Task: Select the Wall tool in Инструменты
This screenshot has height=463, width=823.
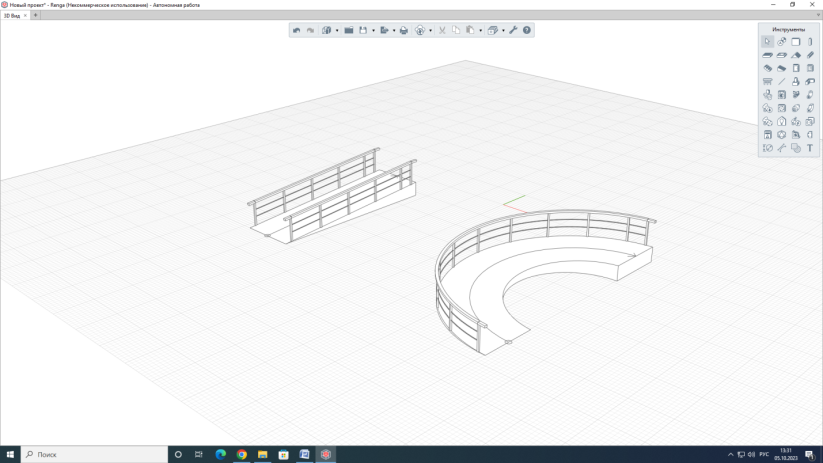Action: pos(796,41)
